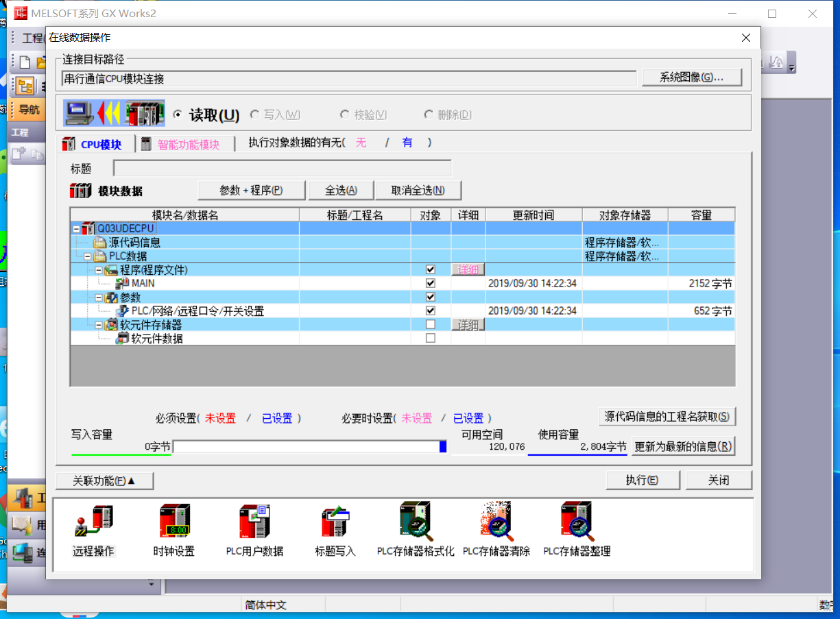Open navigation pane bottom dropdown arrow
The image size is (840, 619).
point(151,584)
